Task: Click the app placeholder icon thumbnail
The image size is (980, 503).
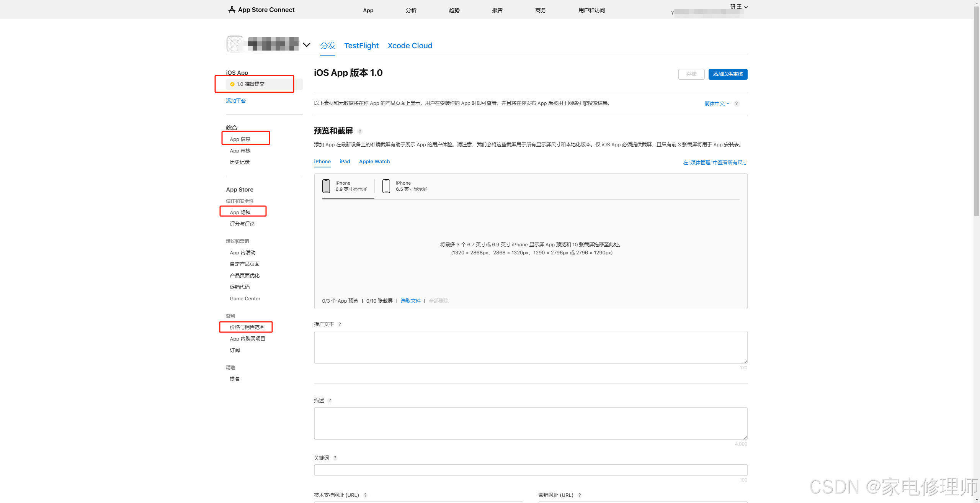Action: pos(235,44)
